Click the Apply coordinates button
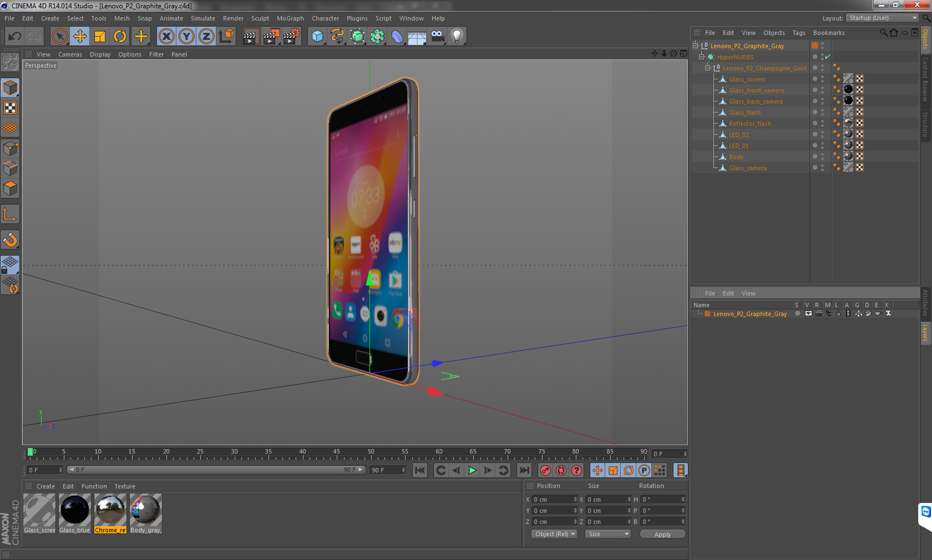Screen dimensions: 932x560 click(x=662, y=534)
